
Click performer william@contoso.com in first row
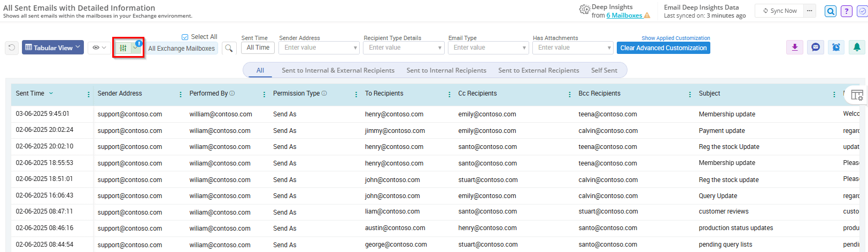[x=221, y=114]
